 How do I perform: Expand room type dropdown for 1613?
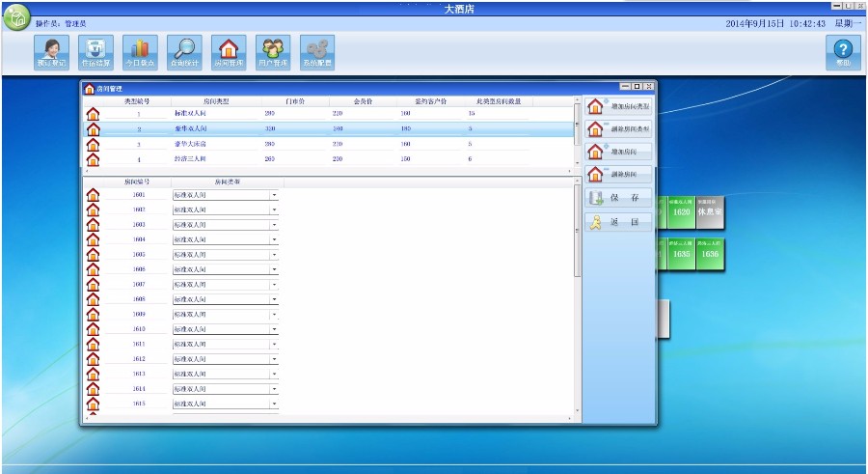click(274, 375)
